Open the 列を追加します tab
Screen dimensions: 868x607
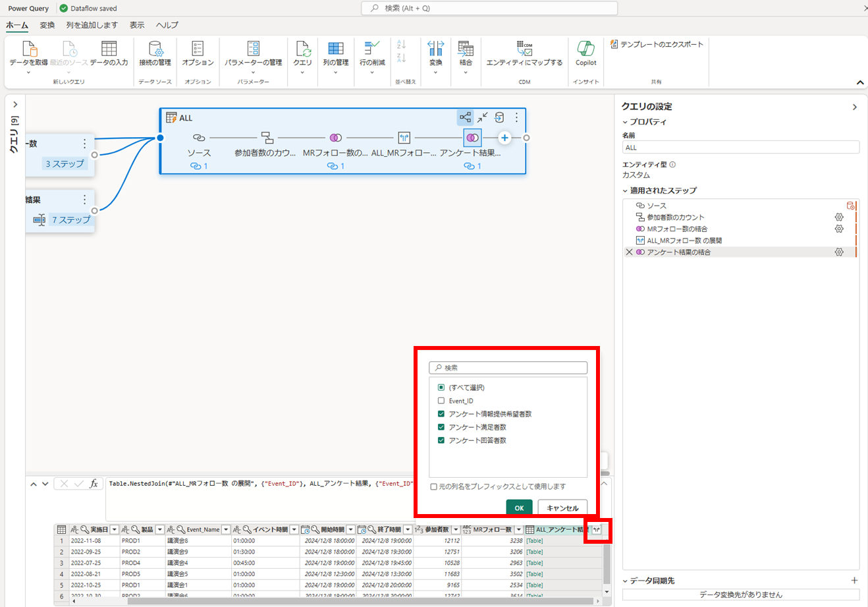point(92,25)
